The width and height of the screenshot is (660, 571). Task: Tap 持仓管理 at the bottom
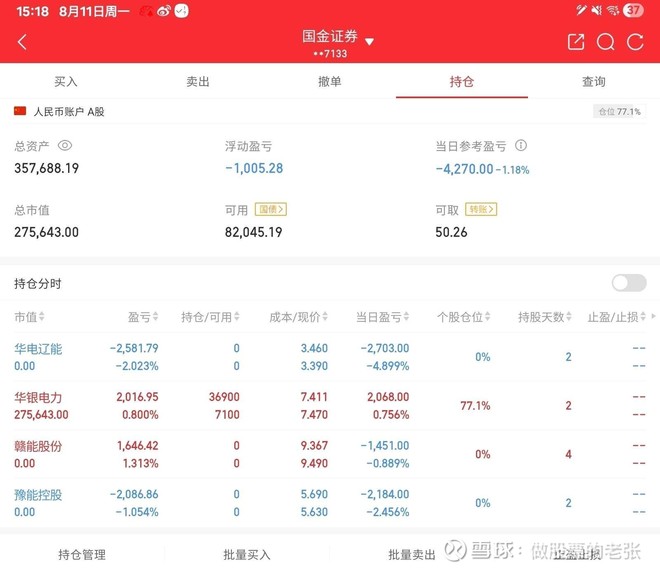click(x=82, y=555)
